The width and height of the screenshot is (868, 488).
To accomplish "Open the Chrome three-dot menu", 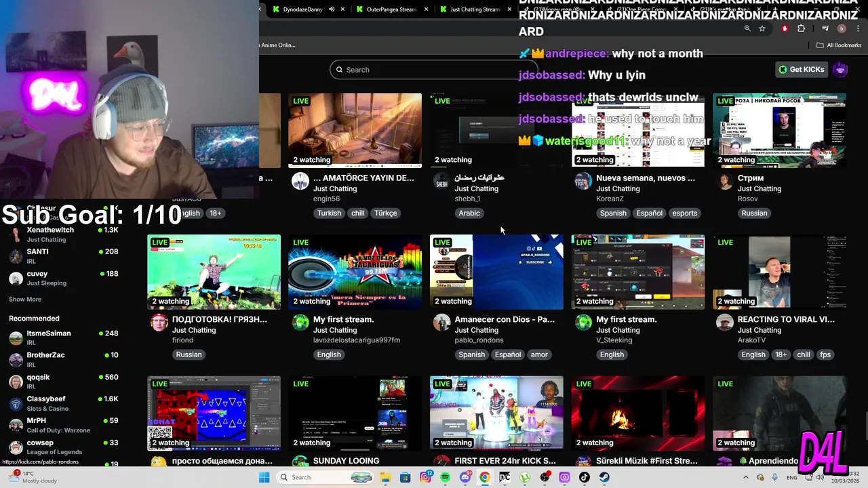I will point(859,28).
